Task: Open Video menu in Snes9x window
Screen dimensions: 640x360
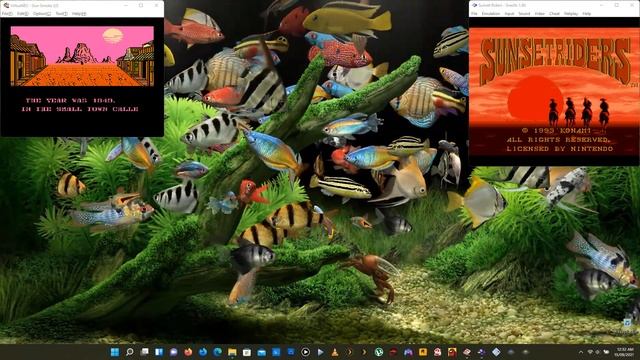Action: click(540, 13)
